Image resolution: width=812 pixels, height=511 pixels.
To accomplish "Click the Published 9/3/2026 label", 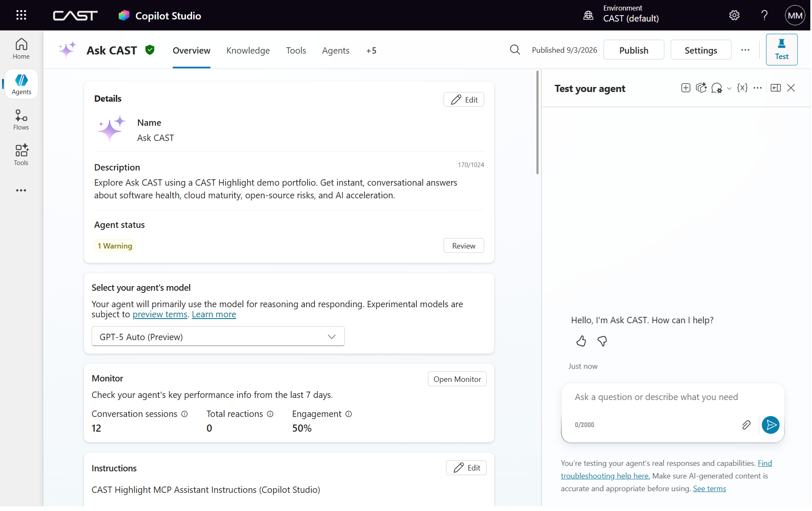I will pyautogui.click(x=564, y=50).
